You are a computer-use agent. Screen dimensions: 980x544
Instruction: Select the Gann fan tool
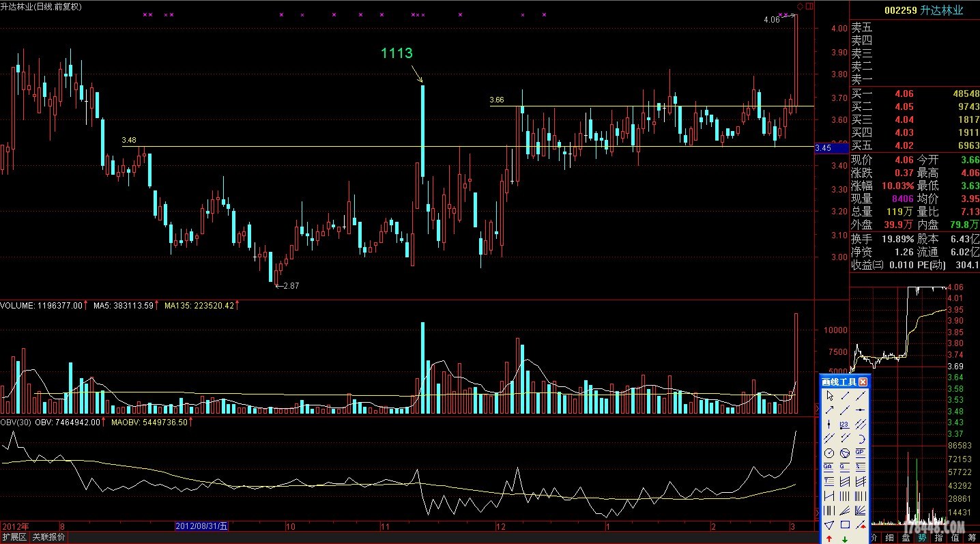(861, 510)
